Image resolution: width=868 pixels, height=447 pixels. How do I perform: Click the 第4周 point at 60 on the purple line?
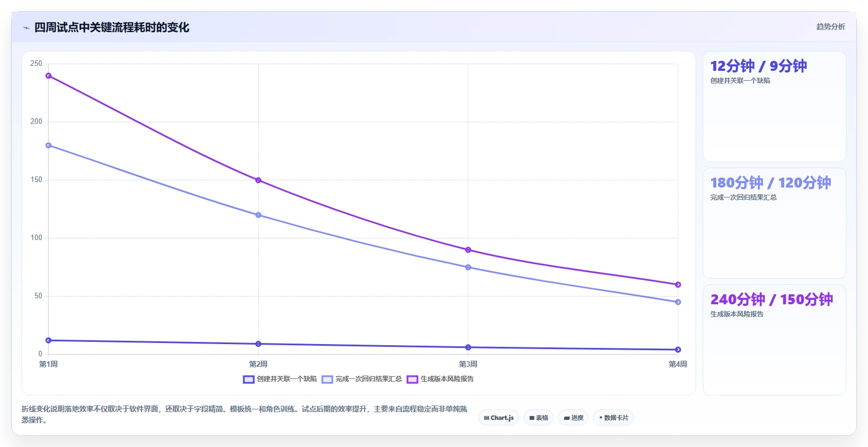pos(678,285)
